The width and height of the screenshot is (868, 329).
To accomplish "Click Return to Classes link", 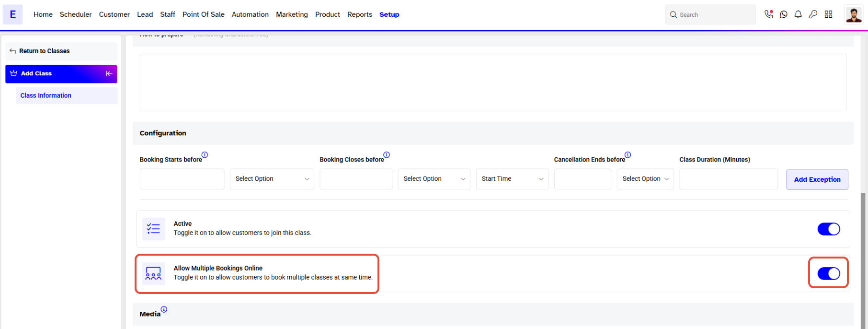I will (x=45, y=51).
